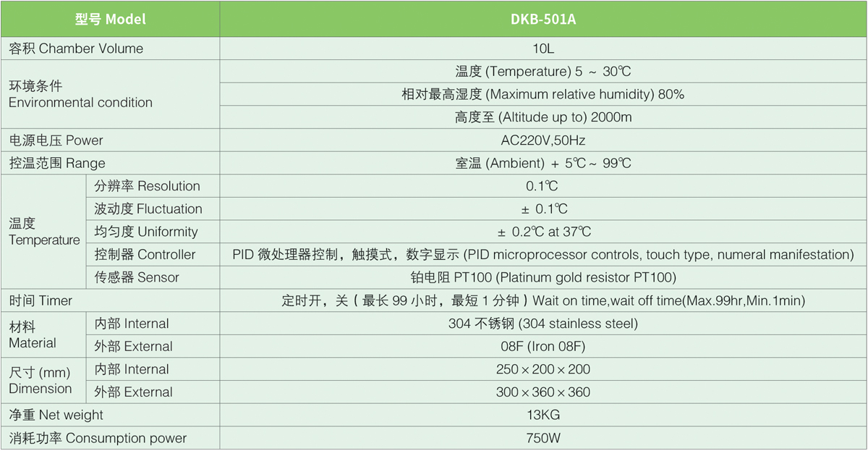Click the 时间 Timer row label

click(41, 300)
